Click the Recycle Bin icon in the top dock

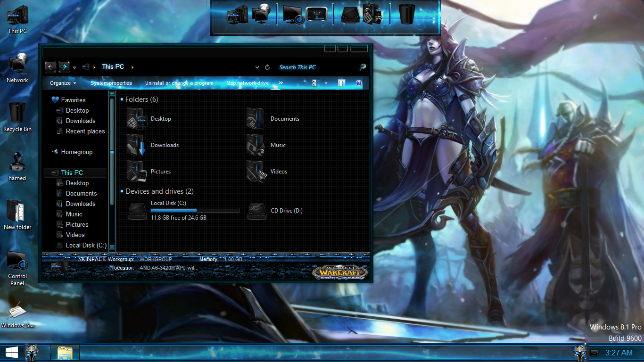[x=406, y=14]
